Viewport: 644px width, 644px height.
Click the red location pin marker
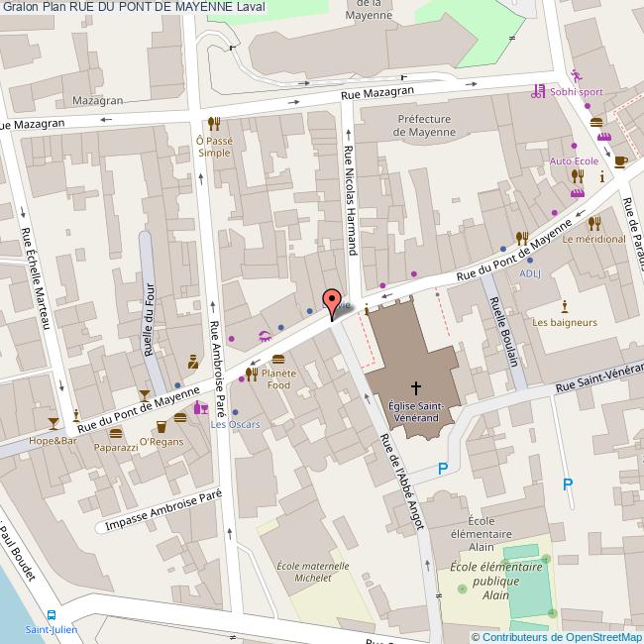332,301
